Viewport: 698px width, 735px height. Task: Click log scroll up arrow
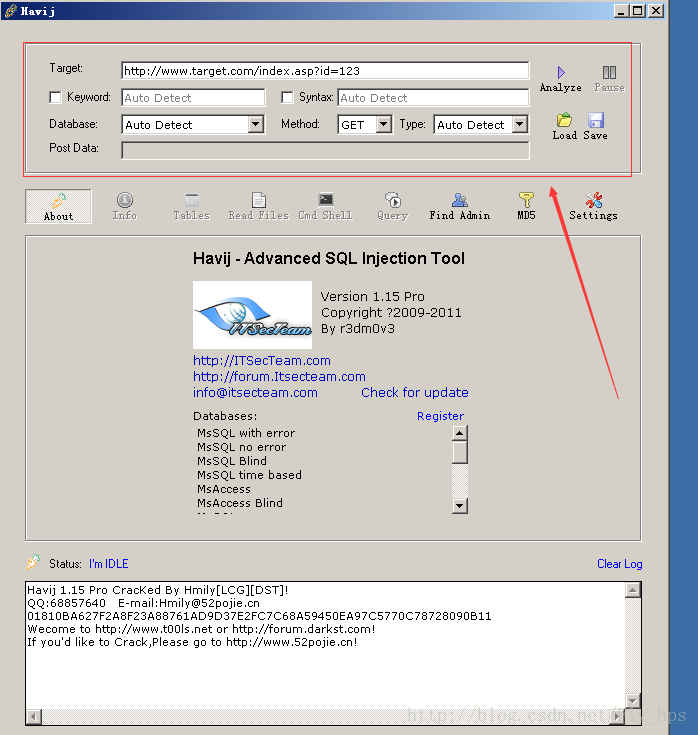coord(633,590)
